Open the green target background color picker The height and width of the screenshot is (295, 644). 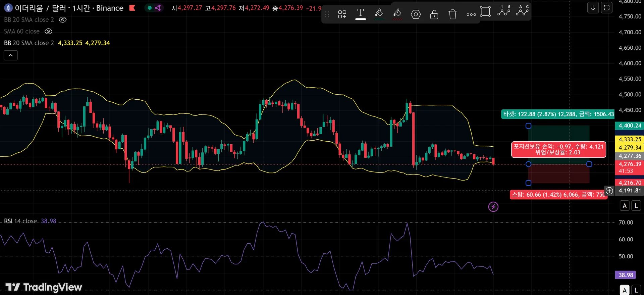pos(379,14)
